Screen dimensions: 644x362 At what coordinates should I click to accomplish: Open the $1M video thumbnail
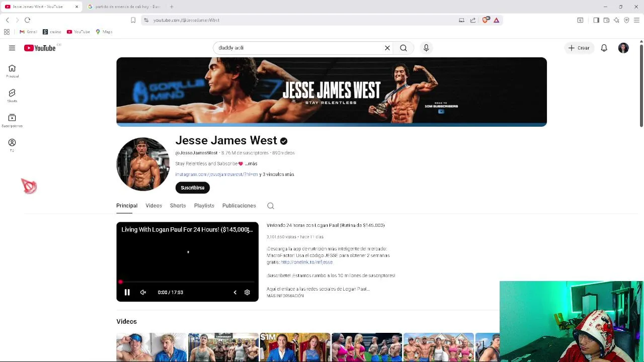click(295, 347)
